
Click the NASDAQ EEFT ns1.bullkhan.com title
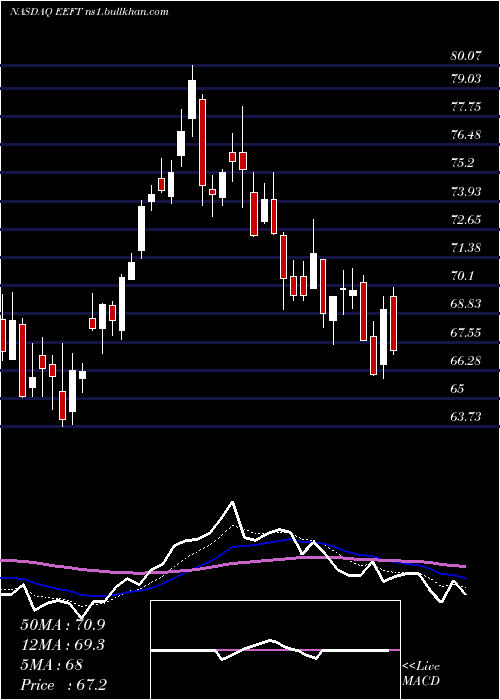point(89,12)
